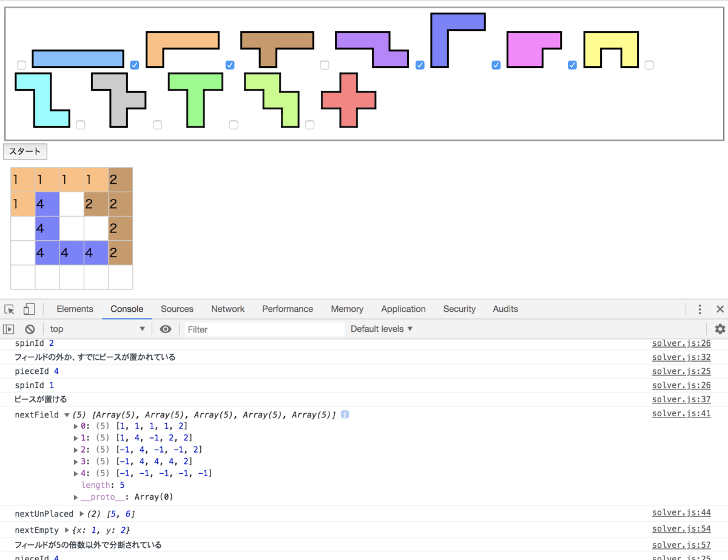The image size is (728, 560).
Task: Open the Audits tab
Action: click(505, 309)
